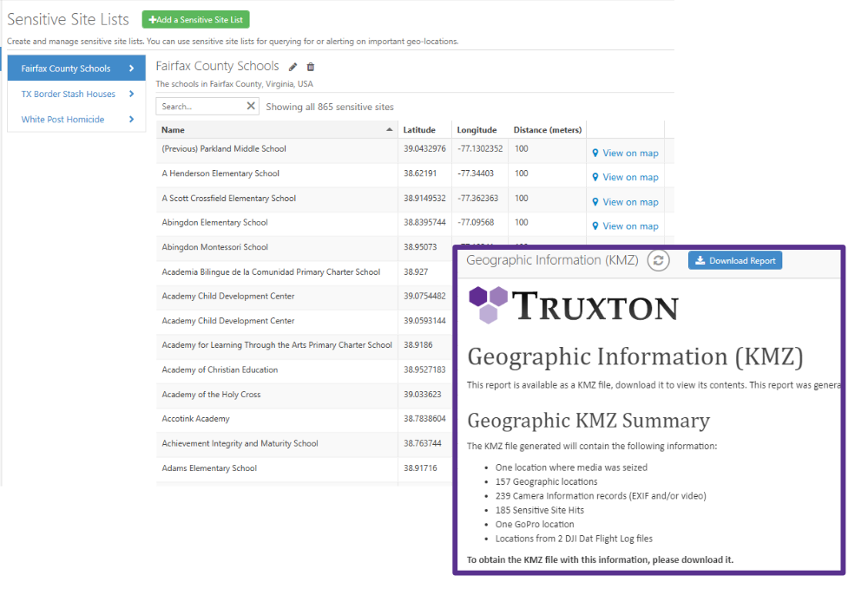The image size is (868, 595).
Task: Click 185 Sensitive Site Hits bullet
Action: click(540, 510)
